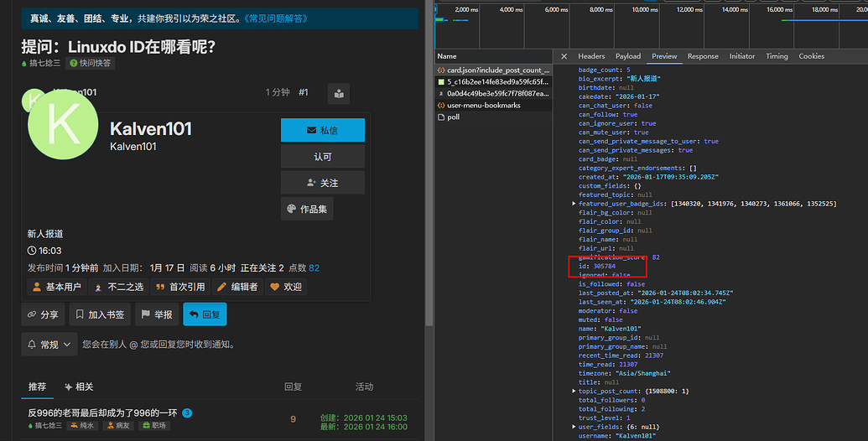Click the cakedate "2026-01-17" line
The height and width of the screenshot is (441, 868).
click(619, 96)
